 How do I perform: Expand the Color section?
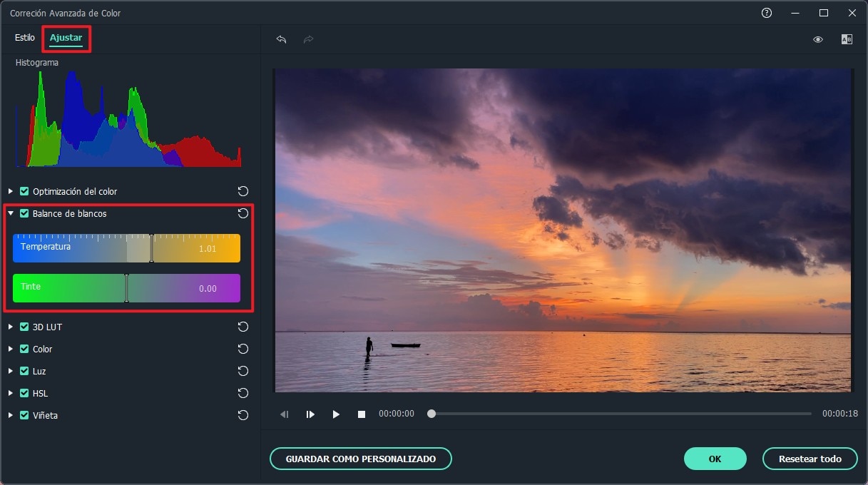point(11,349)
